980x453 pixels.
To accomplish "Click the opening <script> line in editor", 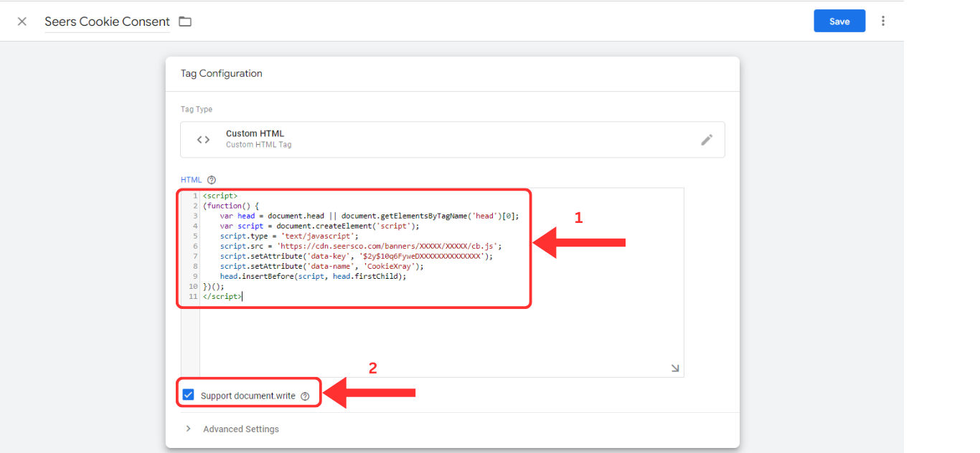I will [x=220, y=196].
